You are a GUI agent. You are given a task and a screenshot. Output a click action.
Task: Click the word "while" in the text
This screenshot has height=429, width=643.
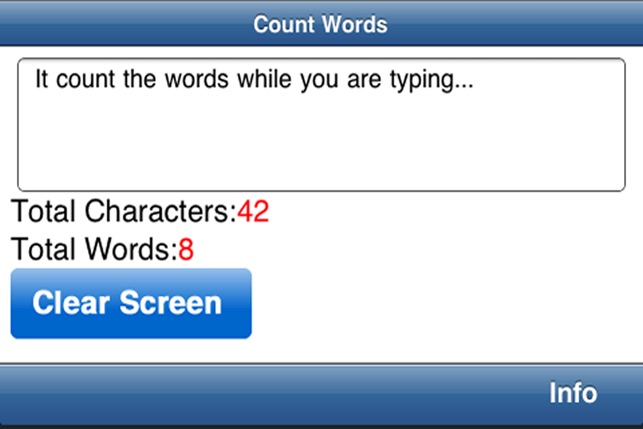coord(264,79)
